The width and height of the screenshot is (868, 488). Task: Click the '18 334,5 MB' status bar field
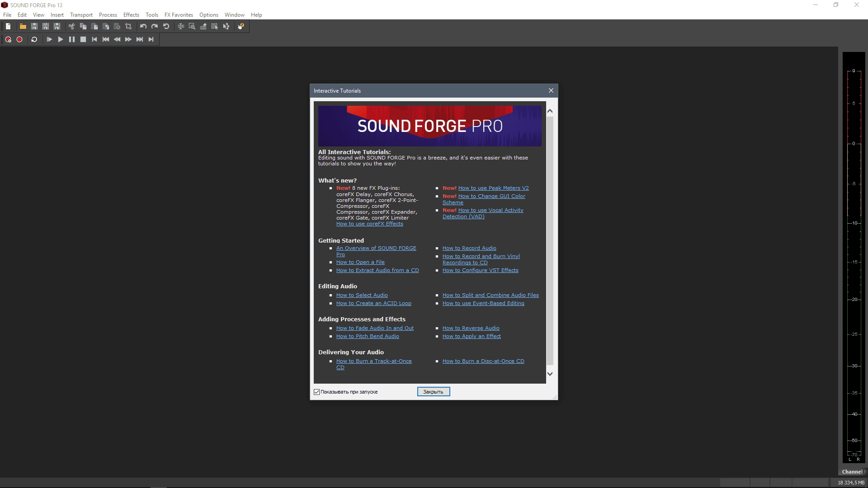[851, 483]
